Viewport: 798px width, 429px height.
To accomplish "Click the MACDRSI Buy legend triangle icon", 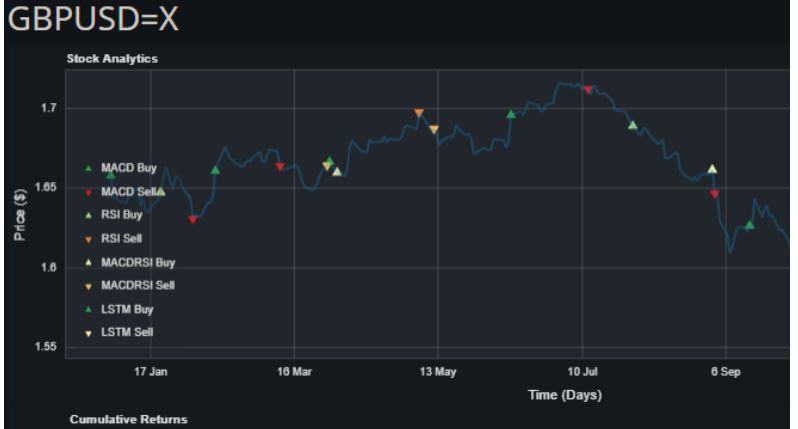I will pyautogui.click(x=88, y=262).
